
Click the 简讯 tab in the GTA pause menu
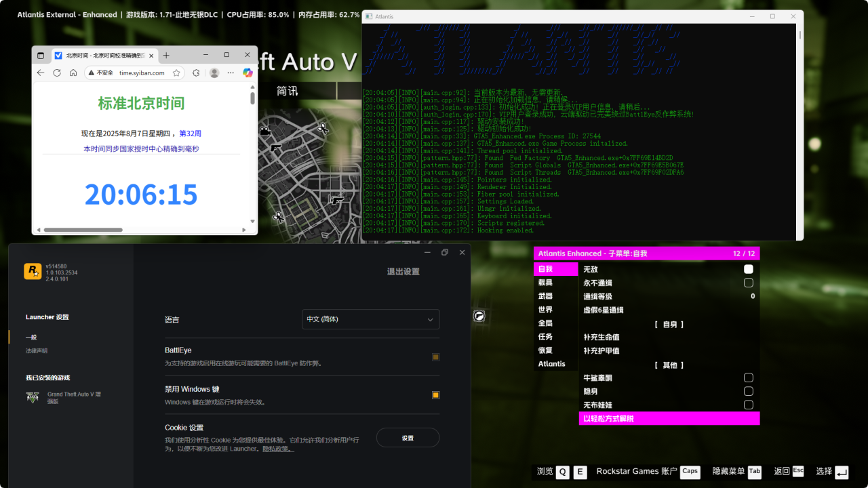click(288, 91)
